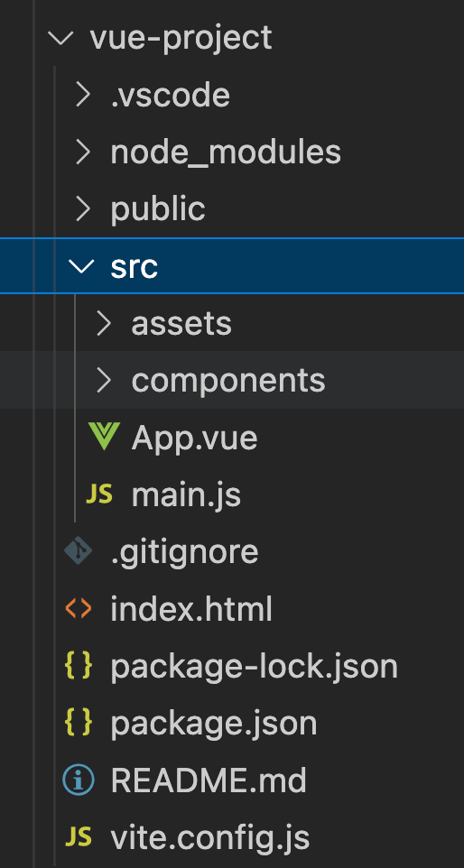464x868 pixels.
Task: Click the info icon beside README.md
Action: pyautogui.click(x=79, y=780)
